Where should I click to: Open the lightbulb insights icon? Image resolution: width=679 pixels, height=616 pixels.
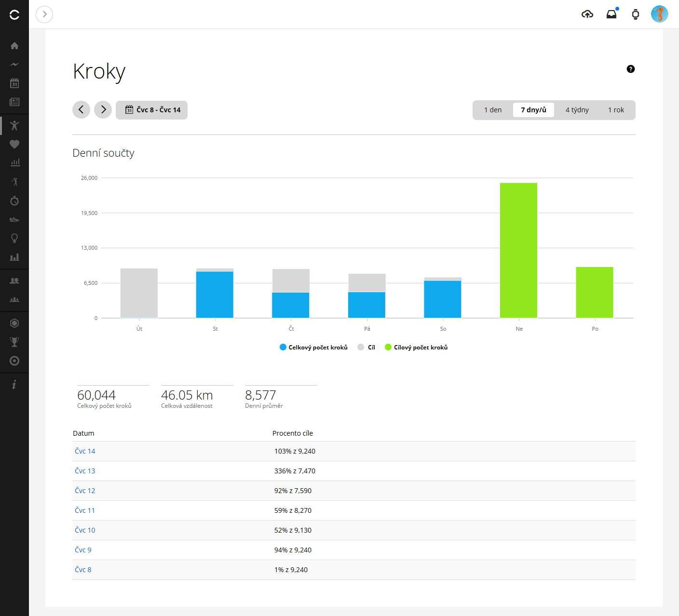14,238
